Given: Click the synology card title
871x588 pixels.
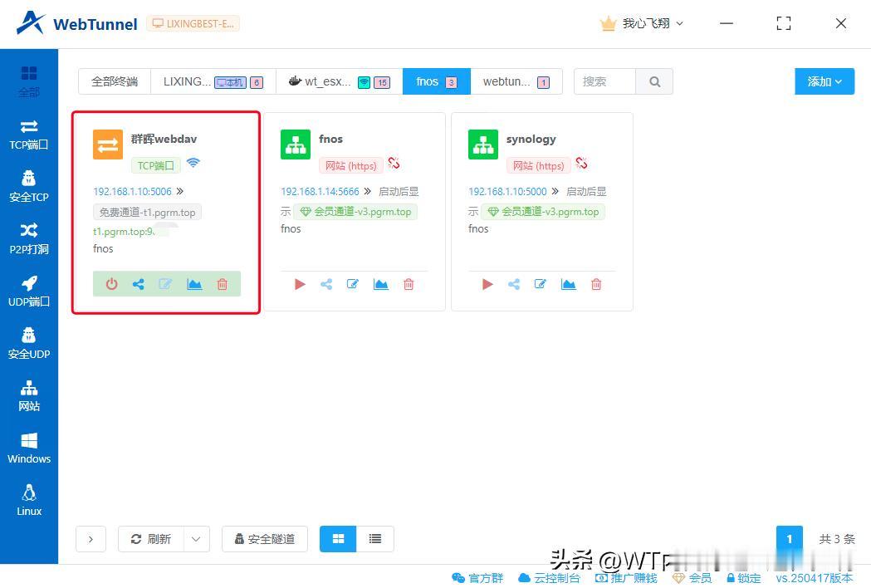Looking at the screenshot, I should coord(531,139).
